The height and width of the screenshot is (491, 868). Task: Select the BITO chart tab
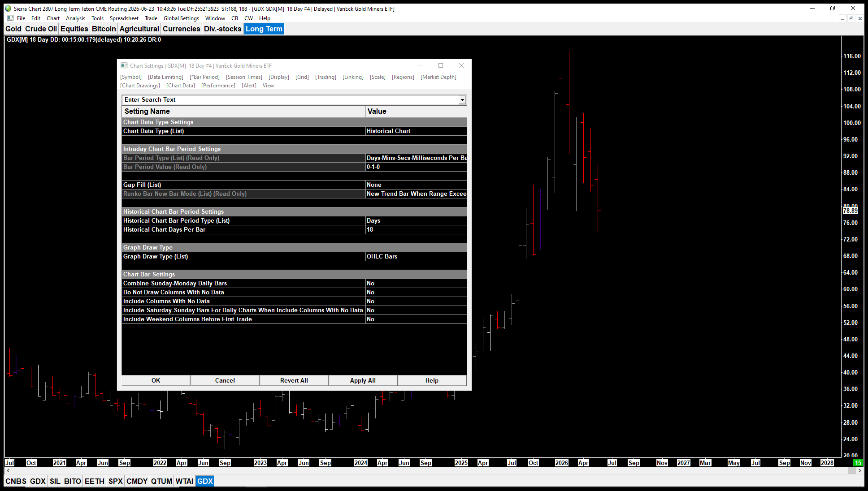tap(73, 481)
